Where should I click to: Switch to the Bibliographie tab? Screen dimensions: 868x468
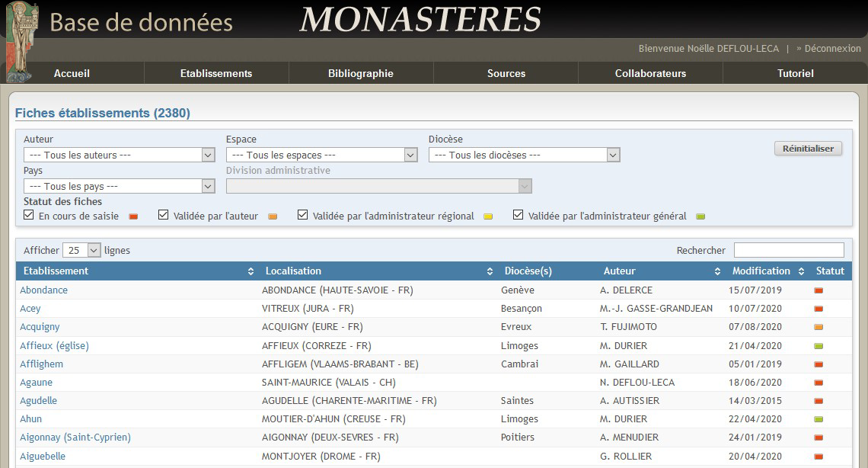[x=359, y=73]
